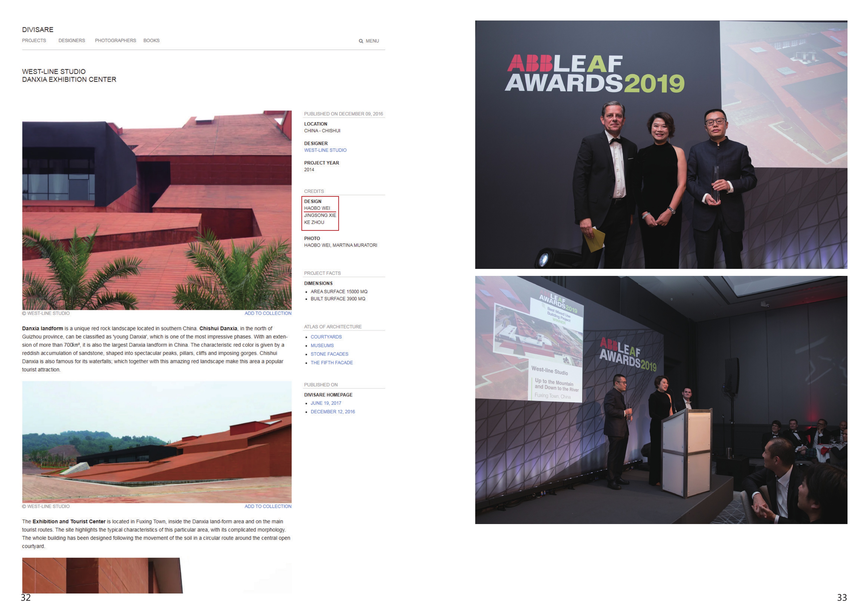The width and height of the screenshot is (868, 614).
Task: Select the HAOBO WEI, MARTINA MURATORI photo credit
Action: tap(341, 245)
